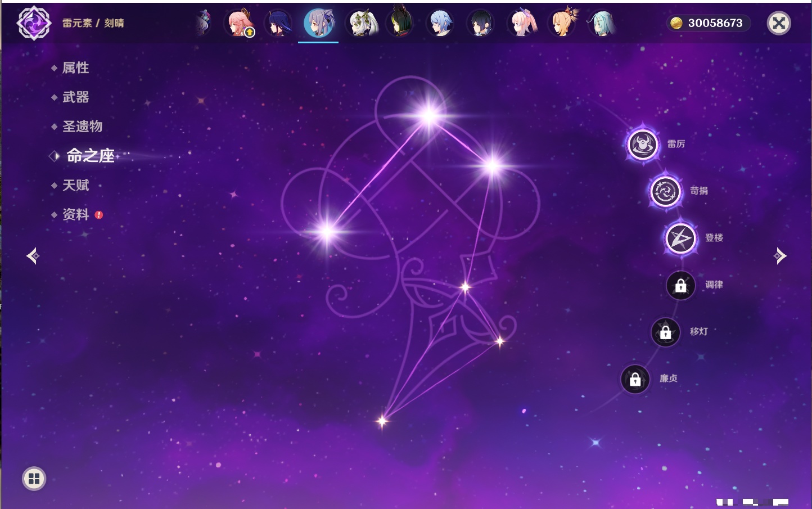This screenshot has height=509, width=812.
Task: Open the locked 调律 constellation node
Action: pyautogui.click(x=680, y=286)
